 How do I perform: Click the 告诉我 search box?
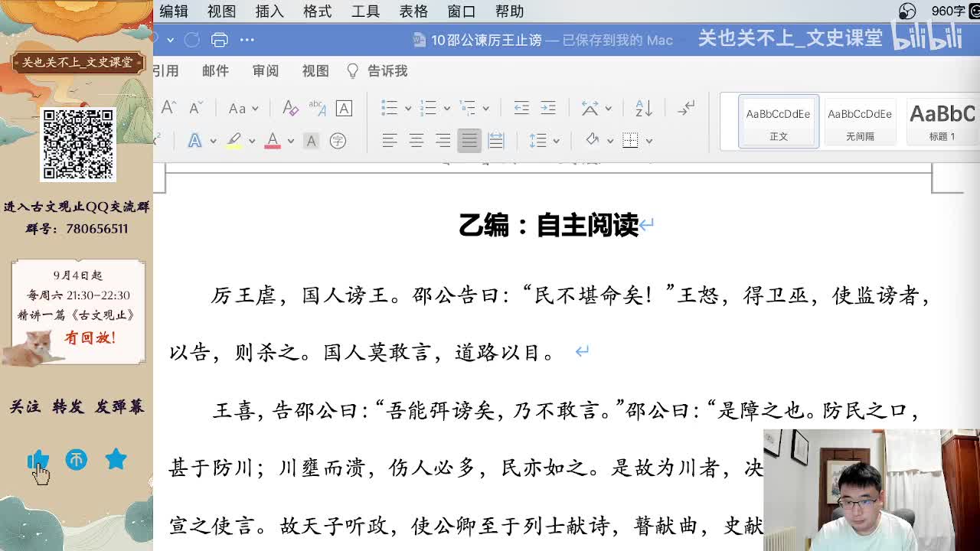377,70
